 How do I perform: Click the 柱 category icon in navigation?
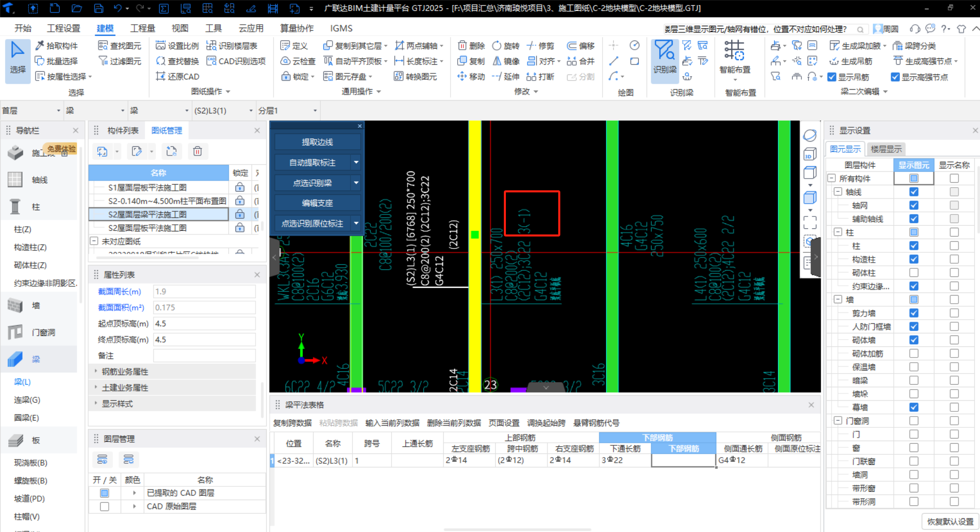tap(15, 207)
